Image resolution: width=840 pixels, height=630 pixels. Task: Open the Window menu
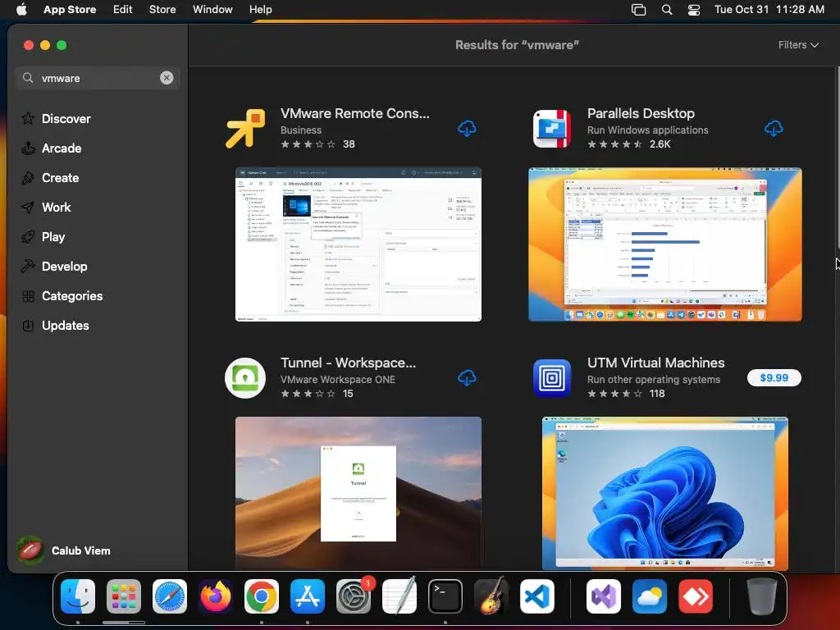[x=212, y=9]
